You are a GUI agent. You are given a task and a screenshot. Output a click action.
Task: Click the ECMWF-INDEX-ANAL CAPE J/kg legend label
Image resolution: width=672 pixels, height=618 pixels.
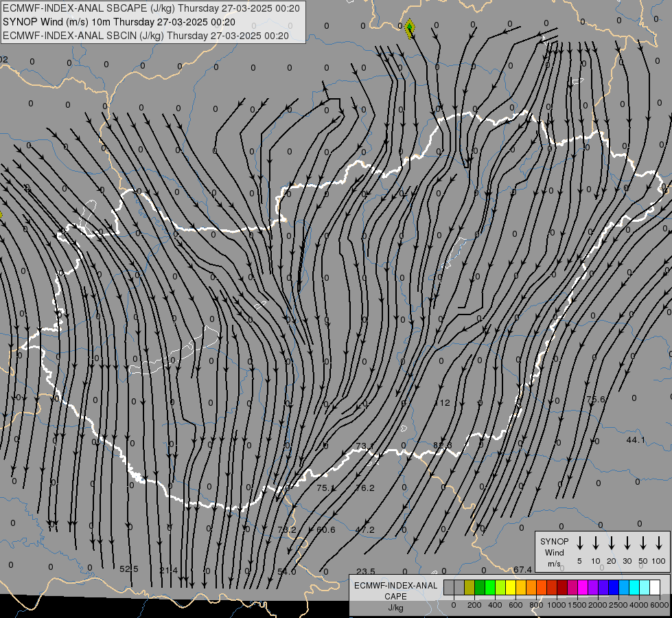tap(395, 596)
